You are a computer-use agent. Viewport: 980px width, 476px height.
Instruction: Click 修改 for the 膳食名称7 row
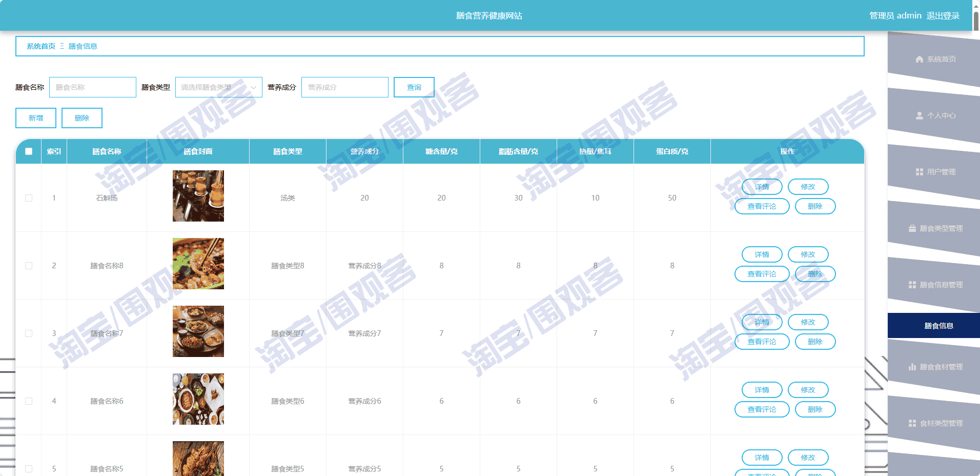[x=808, y=322]
